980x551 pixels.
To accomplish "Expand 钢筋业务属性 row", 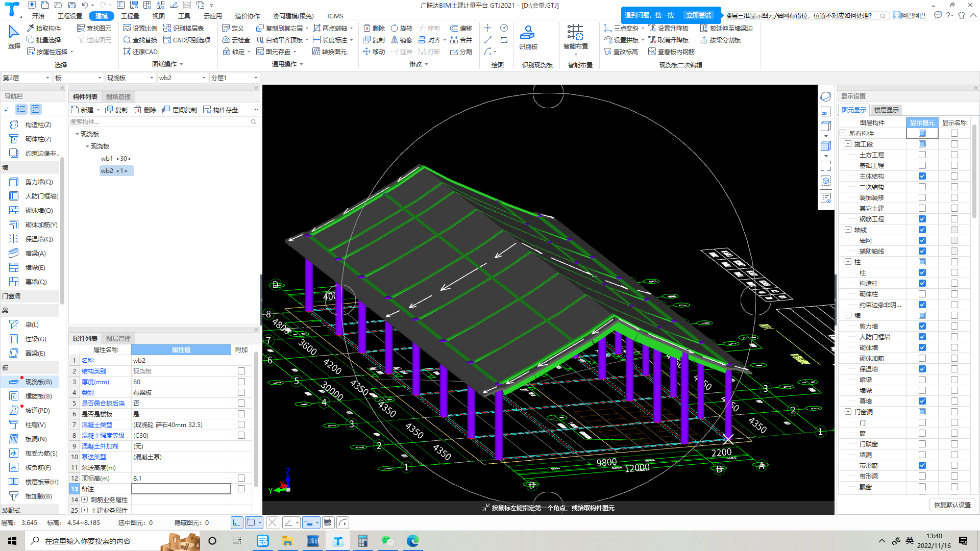I will tap(85, 499).
